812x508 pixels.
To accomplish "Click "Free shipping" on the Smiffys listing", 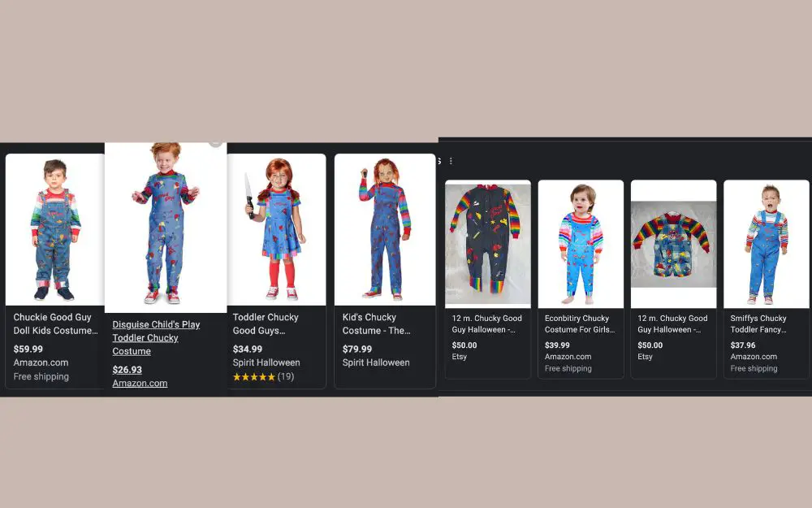I will coord(754,368).
